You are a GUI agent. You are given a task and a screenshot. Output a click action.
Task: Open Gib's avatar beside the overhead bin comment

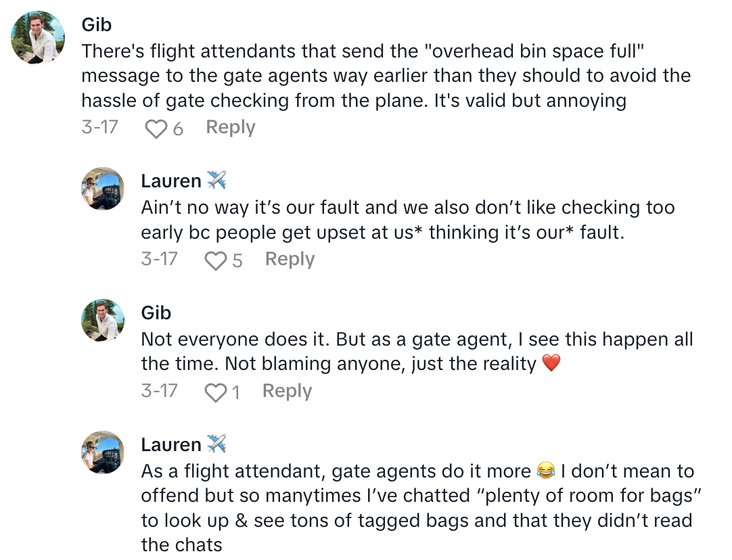click(x=39, y=37)
